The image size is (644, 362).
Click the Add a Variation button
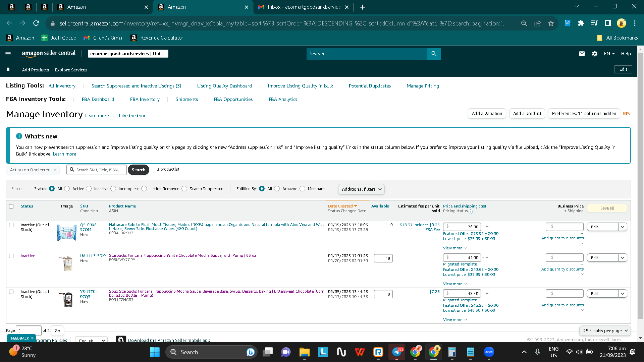[x=487, y=114]
